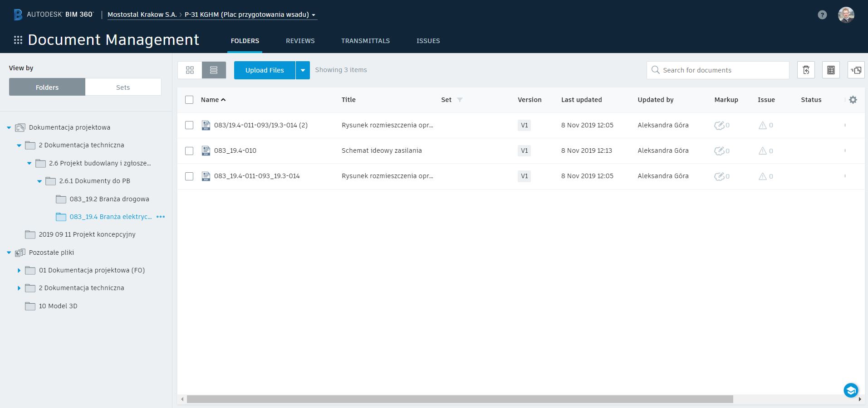The height and width of the screenshot is (408, 868).
Task: Open the module switcher grid icon
Action: 18,40
